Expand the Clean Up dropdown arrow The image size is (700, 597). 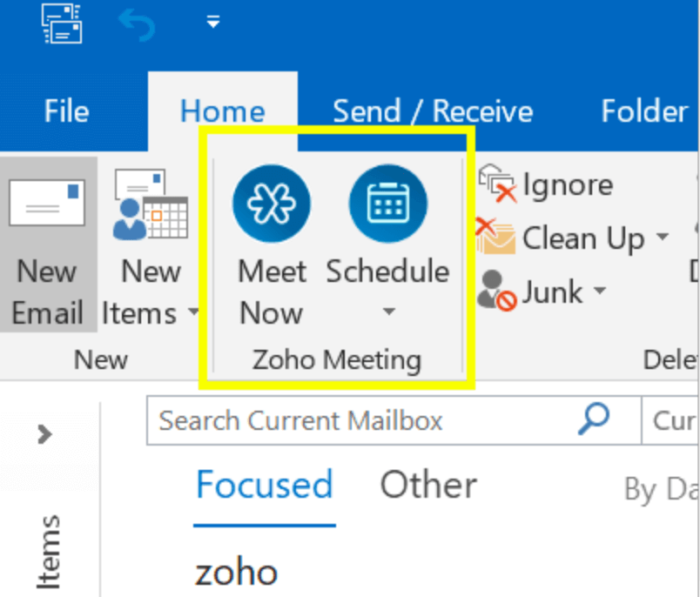[x=663, y=238]
